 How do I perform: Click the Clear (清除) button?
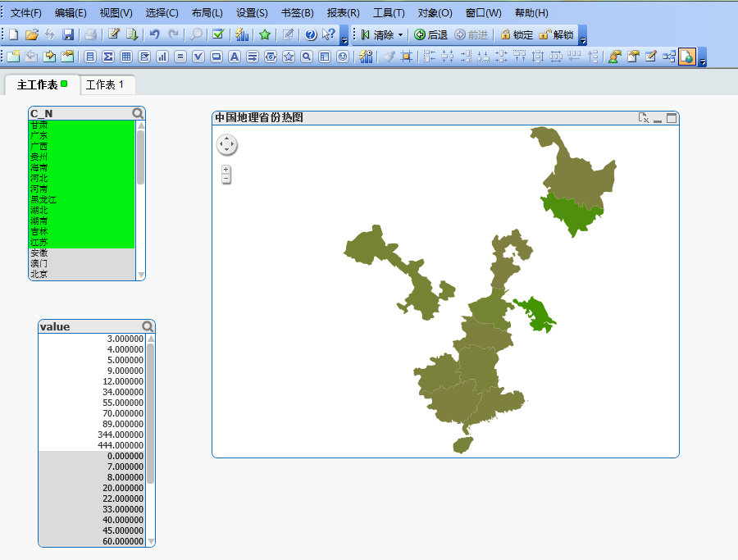pos(379,34)
